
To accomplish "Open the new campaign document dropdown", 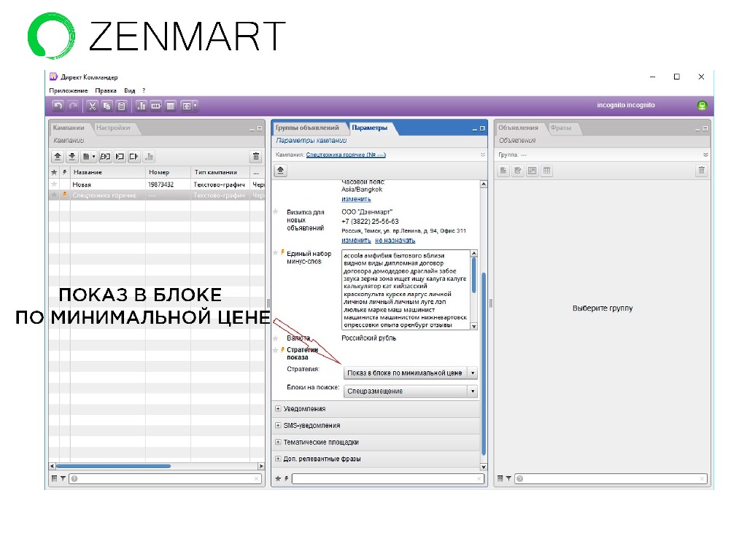I will coord(88,157).
